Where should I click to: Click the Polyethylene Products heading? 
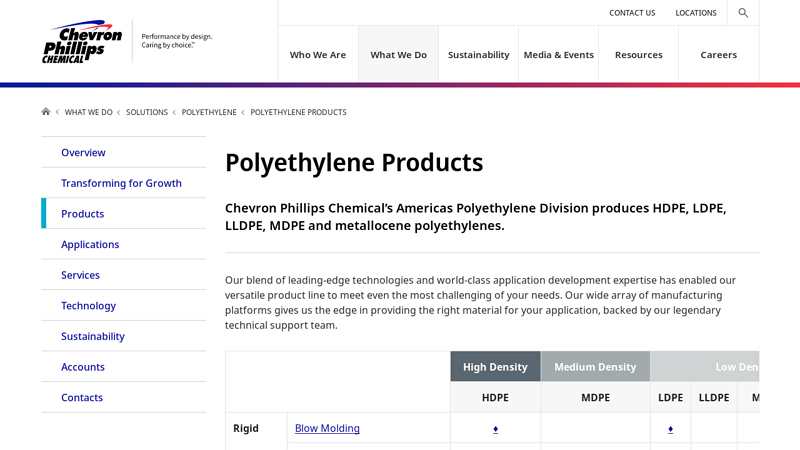point(354,163)
